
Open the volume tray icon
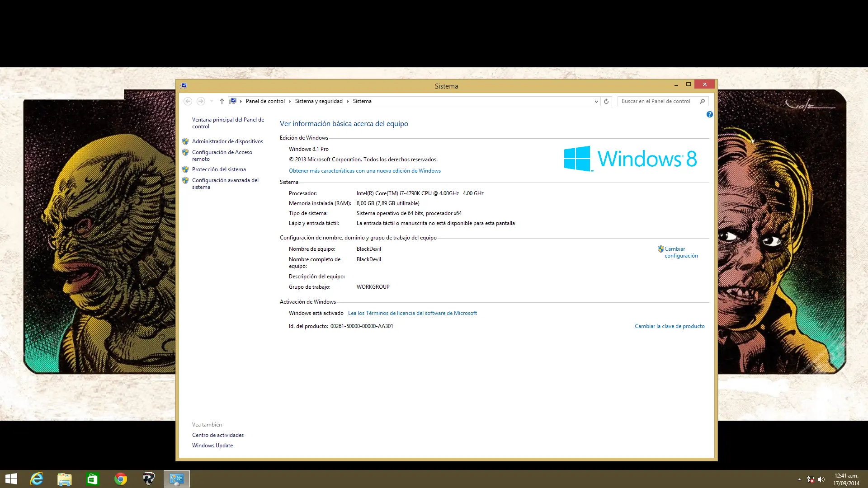point(821,479)
